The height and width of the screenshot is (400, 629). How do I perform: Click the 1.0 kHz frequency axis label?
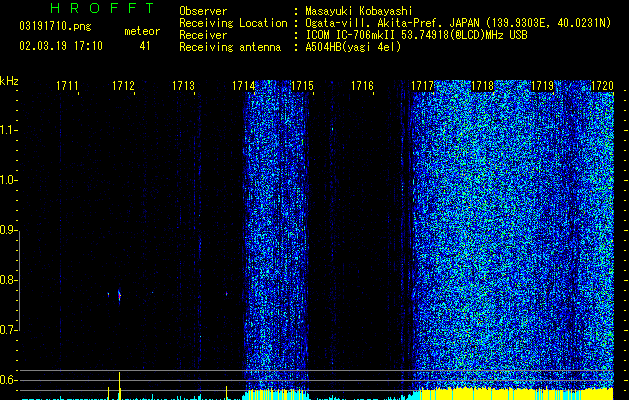[x=8, y=180]
